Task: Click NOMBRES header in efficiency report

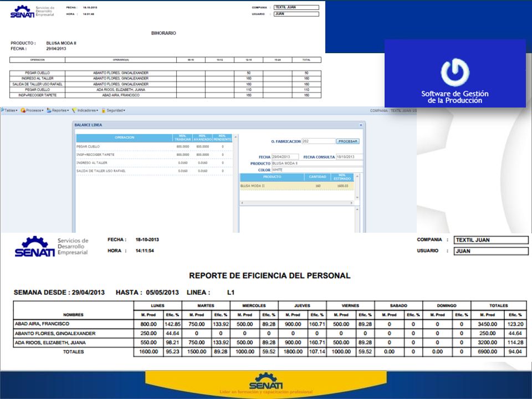Action: [x=73, y=315]
